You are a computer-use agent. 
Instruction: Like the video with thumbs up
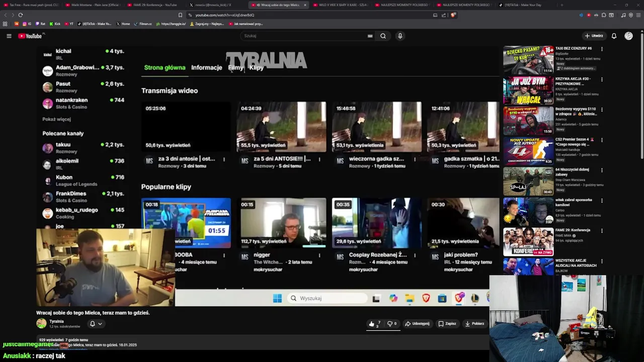374,324
